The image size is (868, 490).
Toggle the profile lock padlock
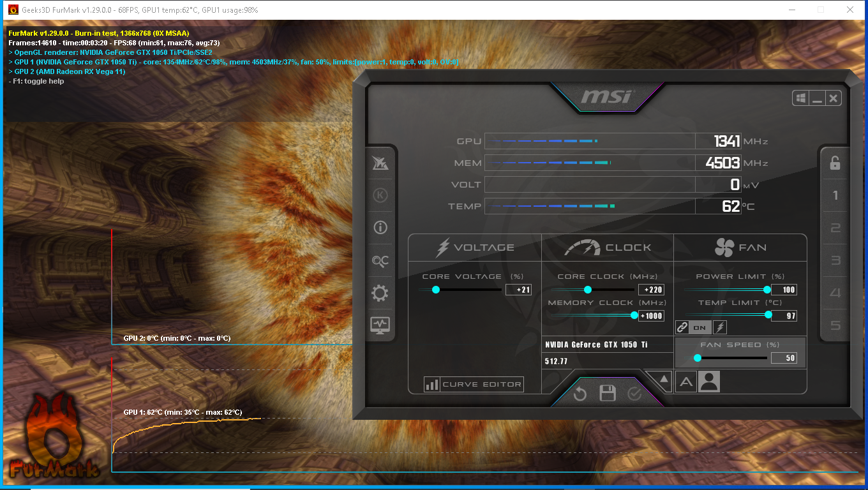coord(835,163)
